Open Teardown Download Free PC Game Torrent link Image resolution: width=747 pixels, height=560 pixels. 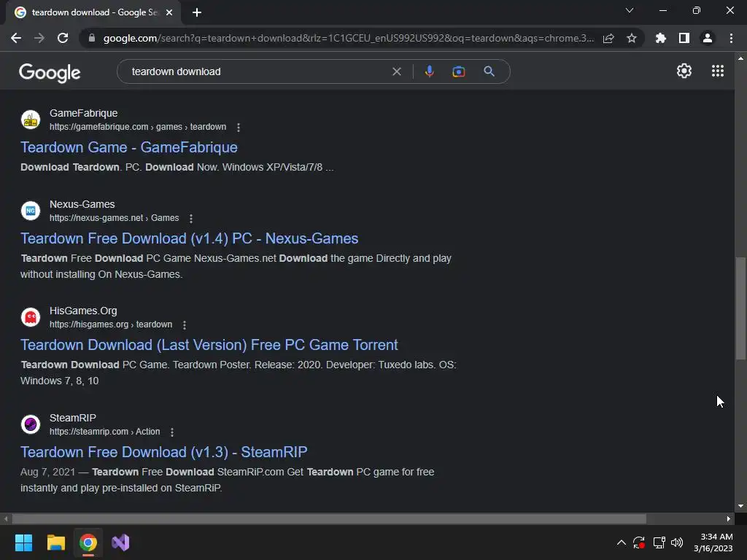(209, 345)
